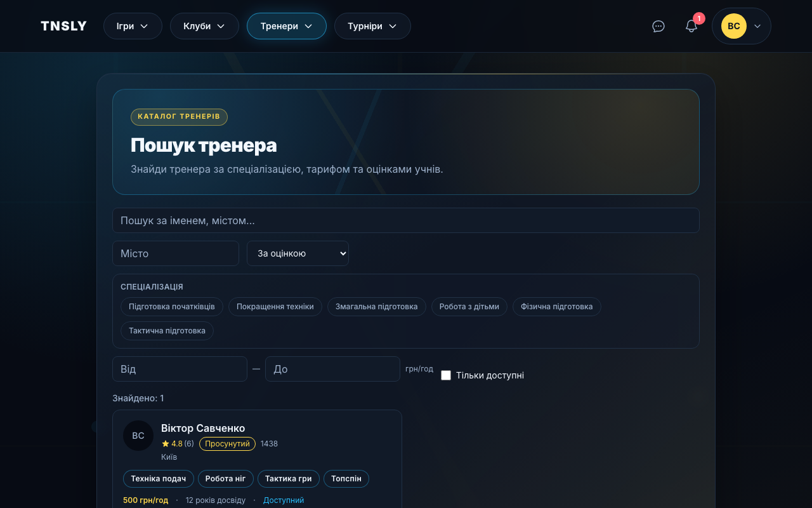Open the За оцінкою sorting dropdown
The height and width of the screenshot is (508, 812).
(x=298, y=253)
